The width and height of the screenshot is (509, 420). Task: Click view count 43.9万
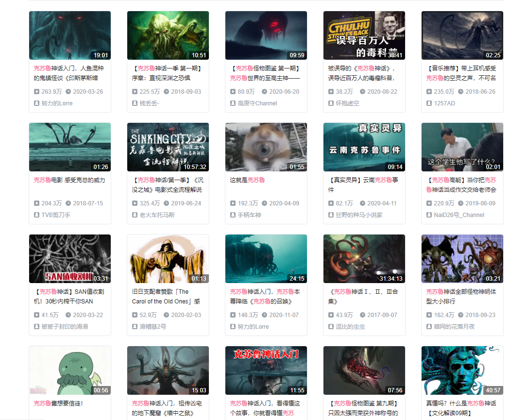tap(344, 315)
